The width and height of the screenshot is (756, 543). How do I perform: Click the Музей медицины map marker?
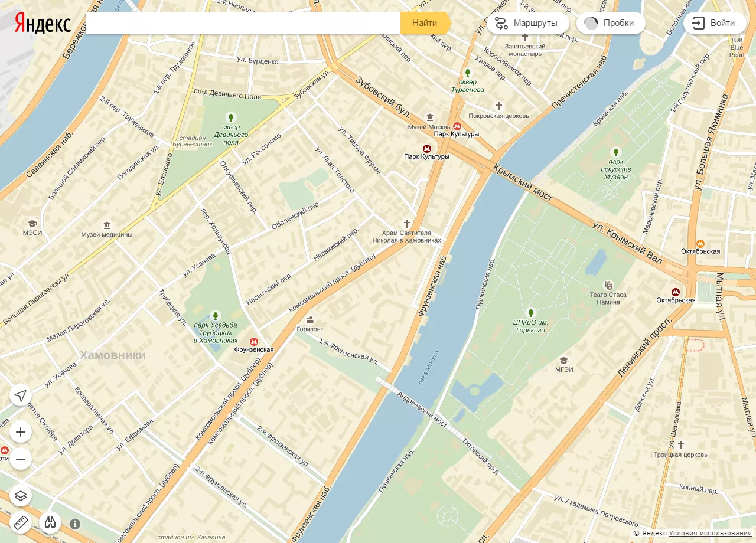(x=107, y=225)
